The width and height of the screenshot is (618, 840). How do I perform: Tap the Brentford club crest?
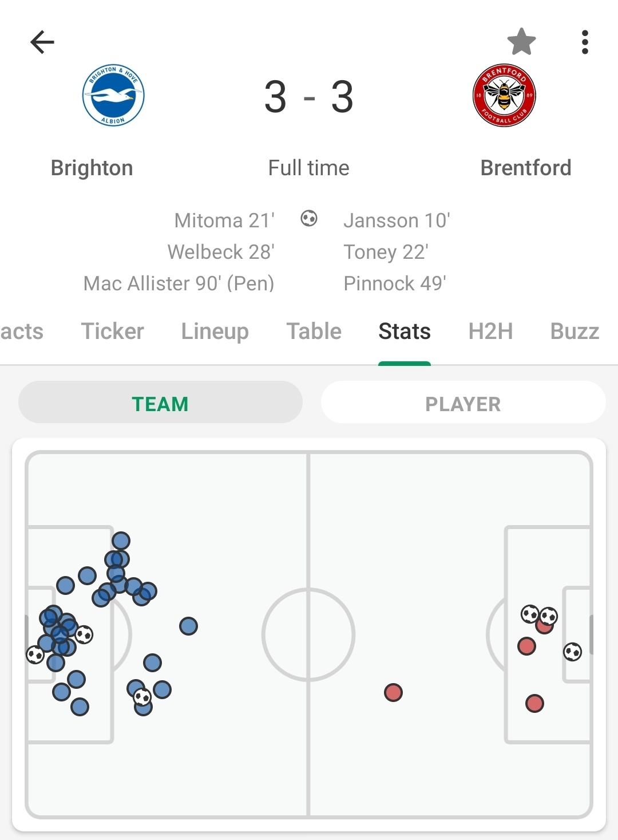(504, 95)
